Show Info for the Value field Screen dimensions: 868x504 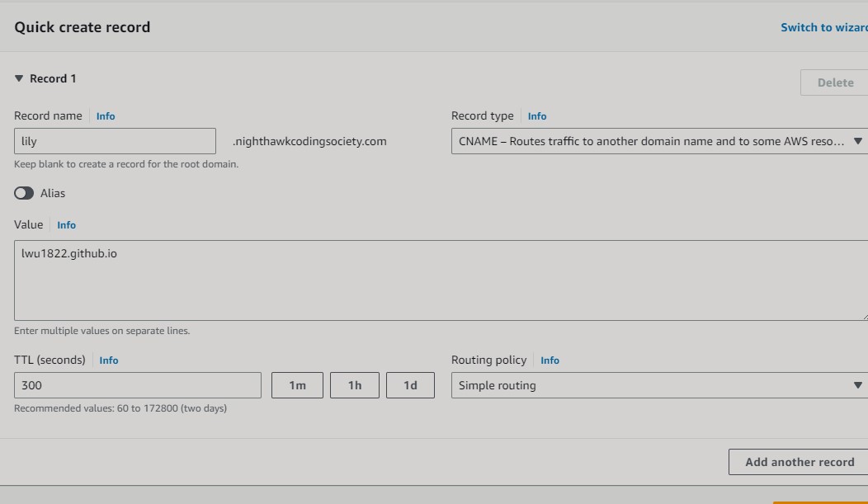pos(66,225)
